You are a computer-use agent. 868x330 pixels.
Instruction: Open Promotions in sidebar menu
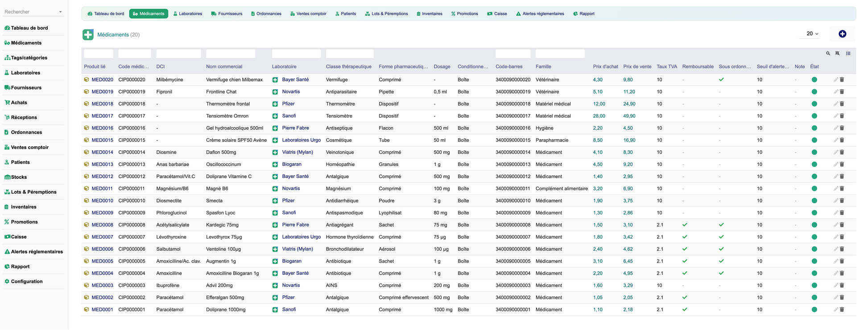click(24, 222)
